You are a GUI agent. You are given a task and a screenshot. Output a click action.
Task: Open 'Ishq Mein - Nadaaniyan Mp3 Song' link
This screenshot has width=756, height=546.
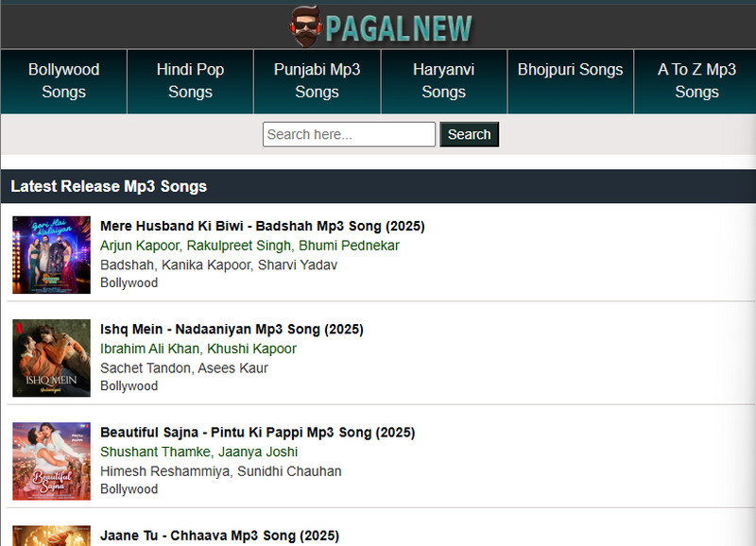pyautogui.click(x=232, y=329)
